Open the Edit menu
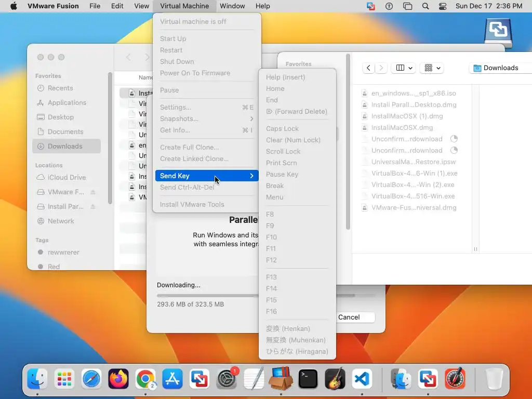 [117, 6]
